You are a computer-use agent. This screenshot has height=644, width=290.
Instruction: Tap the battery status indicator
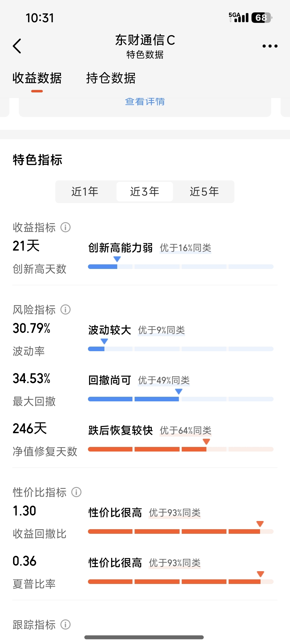coord(262,18)
